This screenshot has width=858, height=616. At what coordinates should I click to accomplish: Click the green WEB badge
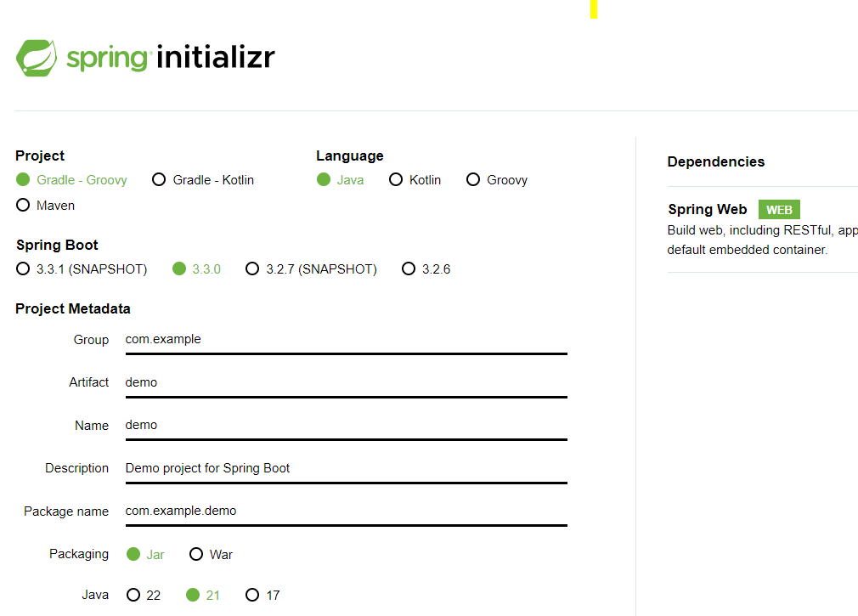[778, 209]
